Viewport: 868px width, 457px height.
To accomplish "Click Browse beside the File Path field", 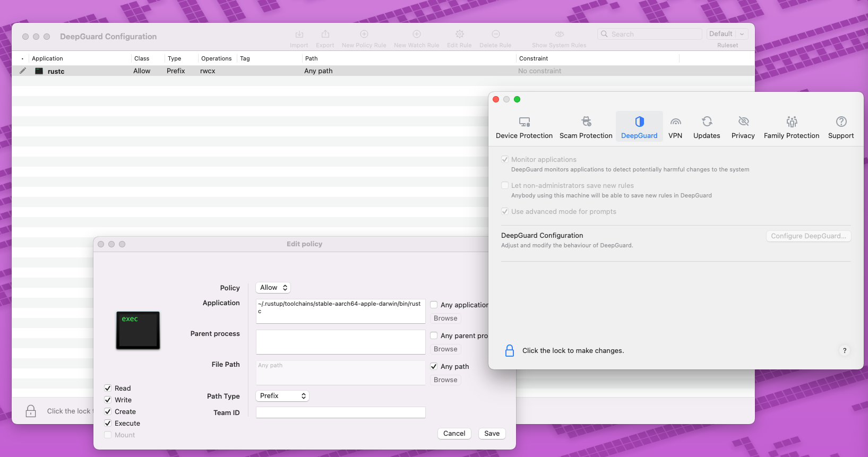I will click(445, 380).
